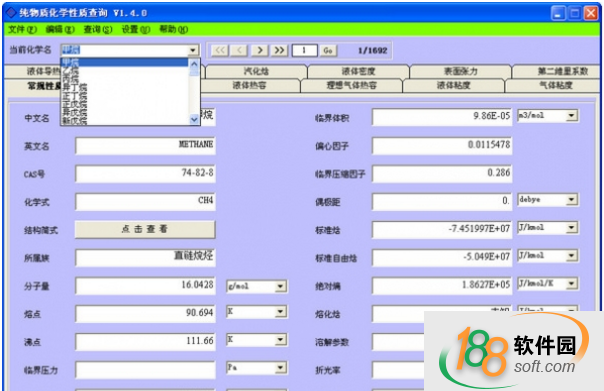This screenshot has height=391, width=604.
Task: Click the 标准焓 field showing -7.451997E+07
Action: [x=442, y=230]
